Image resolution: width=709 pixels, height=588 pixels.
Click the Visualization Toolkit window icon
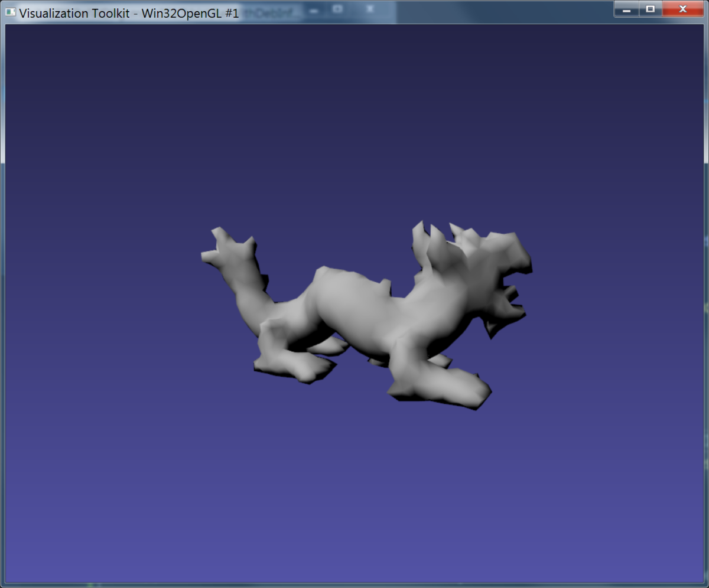(x=10, y=12)
